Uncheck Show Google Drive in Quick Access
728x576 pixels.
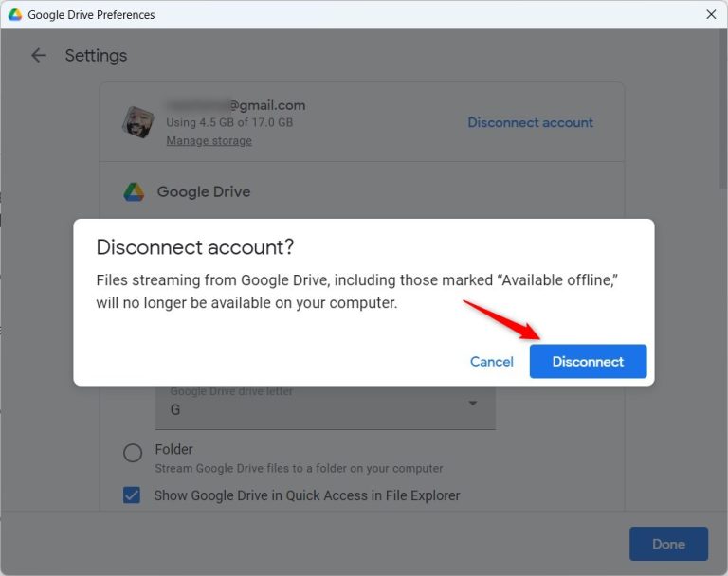[x=133, y=495]
